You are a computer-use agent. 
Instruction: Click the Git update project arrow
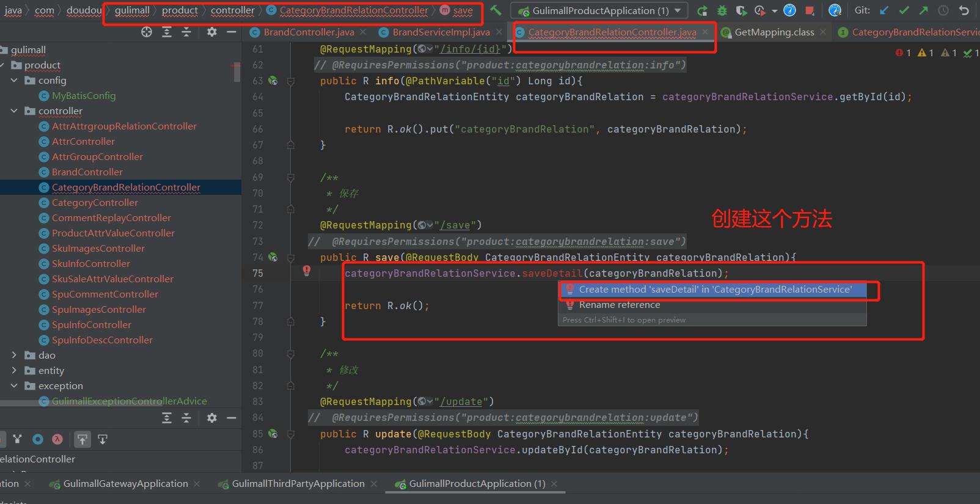point(885,10)
